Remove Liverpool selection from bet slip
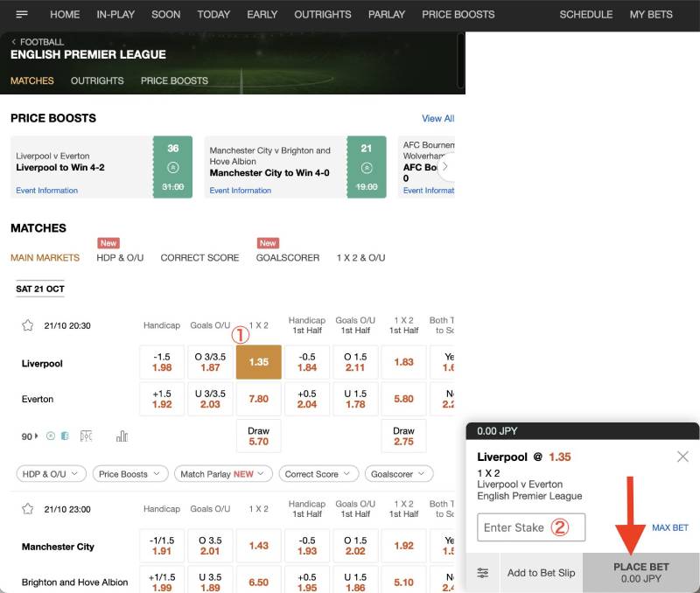Screen dimensions: 700x593 682,457
